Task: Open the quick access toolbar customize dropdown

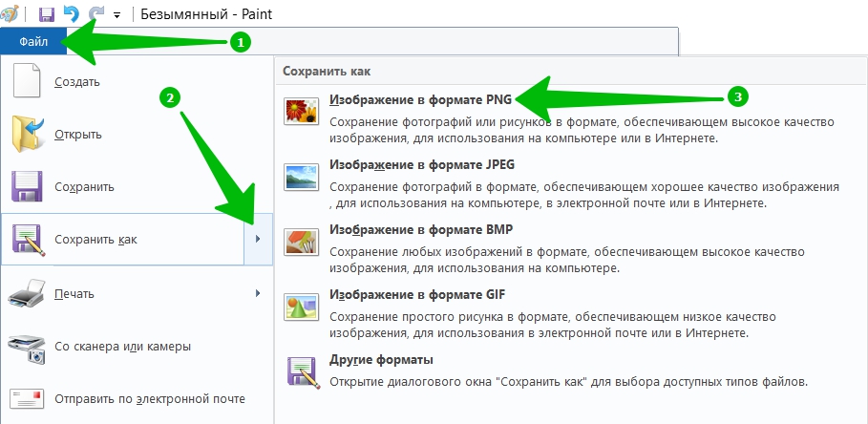Action: 116,15
